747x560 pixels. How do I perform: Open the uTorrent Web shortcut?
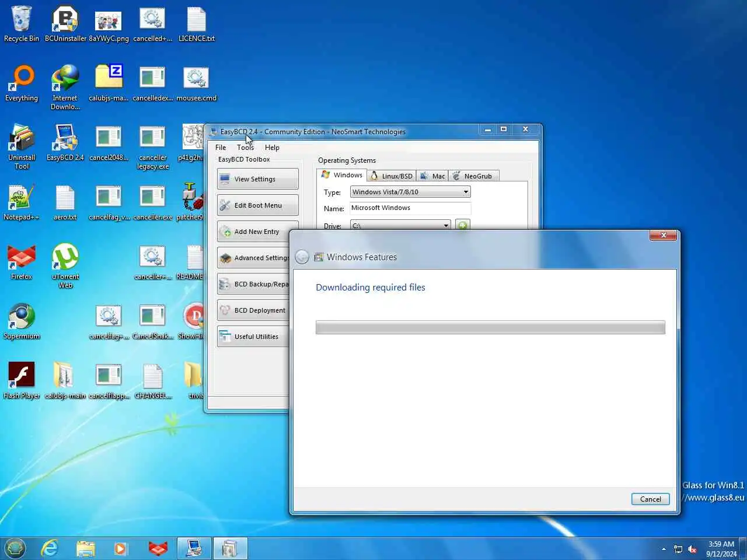65,266
